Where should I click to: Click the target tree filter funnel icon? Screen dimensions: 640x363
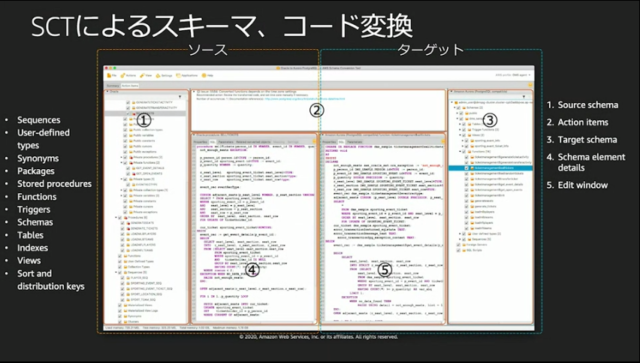pyautogui.click(x=524, y=97)
